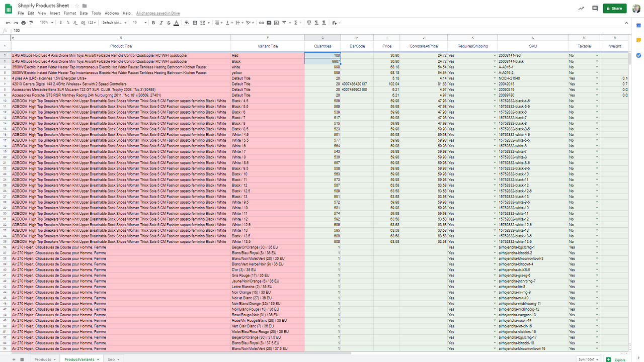
Task: Open the comment history
Action: click(595, 9)
